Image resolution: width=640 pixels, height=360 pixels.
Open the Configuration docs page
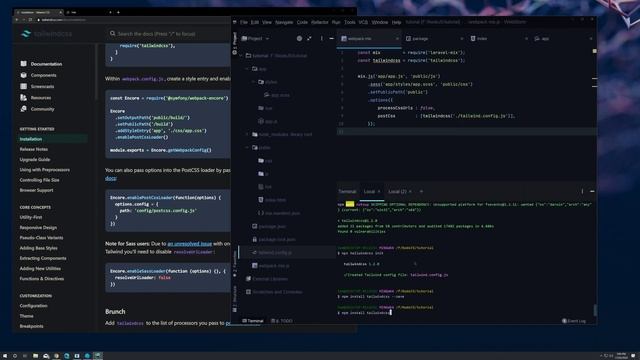(x=33, y=306)
